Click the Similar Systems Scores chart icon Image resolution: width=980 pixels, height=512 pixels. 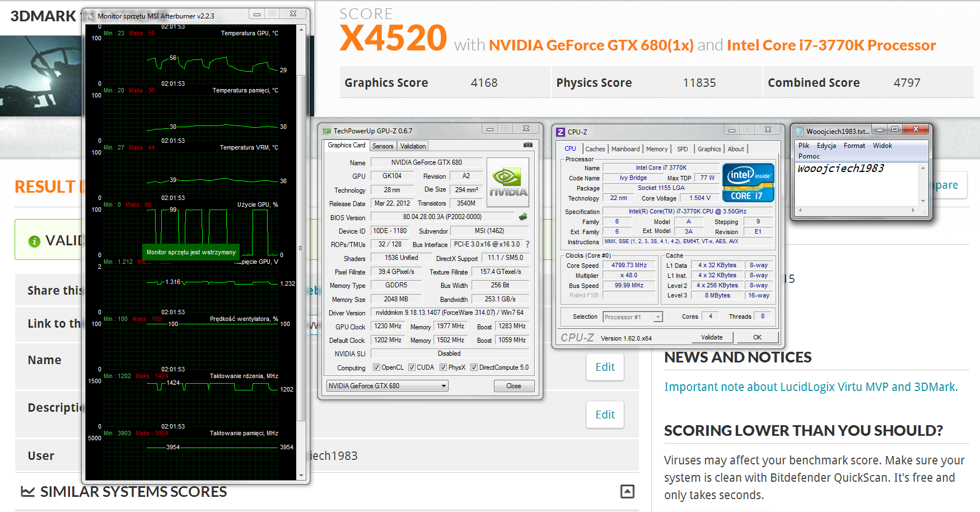point(27,492)
